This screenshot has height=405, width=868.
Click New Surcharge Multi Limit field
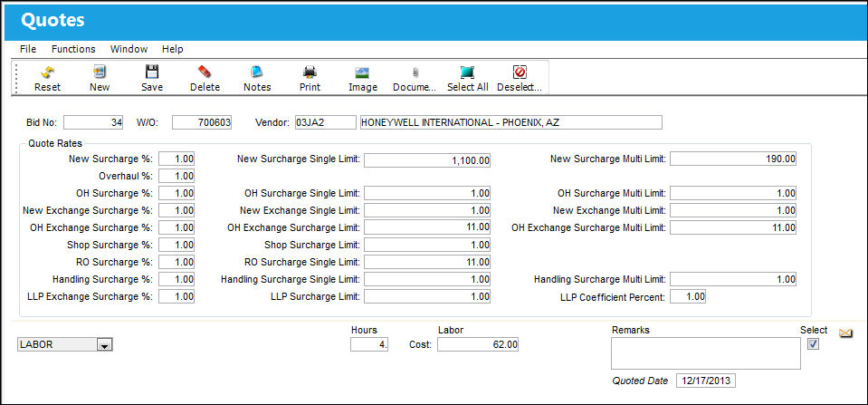pyautogui.click(x=733, y=159)
